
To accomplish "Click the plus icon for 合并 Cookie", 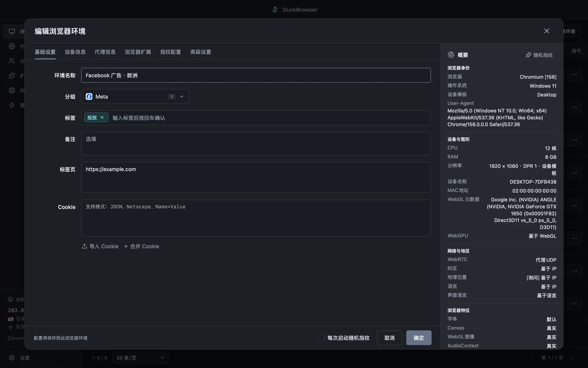I will coord(126,246).
